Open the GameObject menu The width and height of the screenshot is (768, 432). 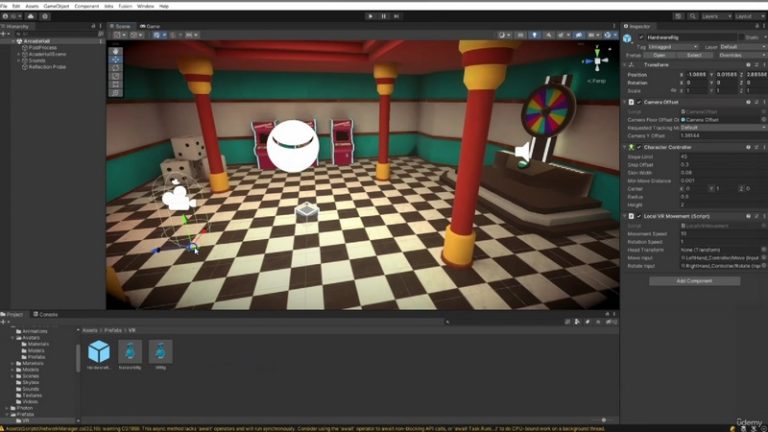point(56,6)
